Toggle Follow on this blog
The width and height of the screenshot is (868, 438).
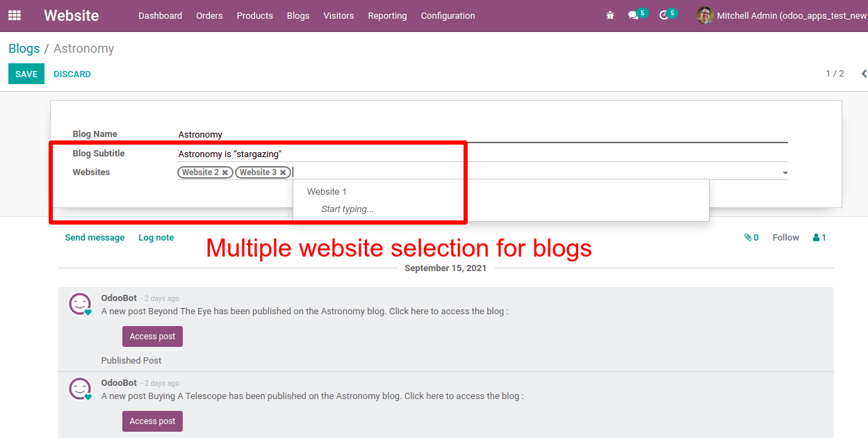pos(785,238)
